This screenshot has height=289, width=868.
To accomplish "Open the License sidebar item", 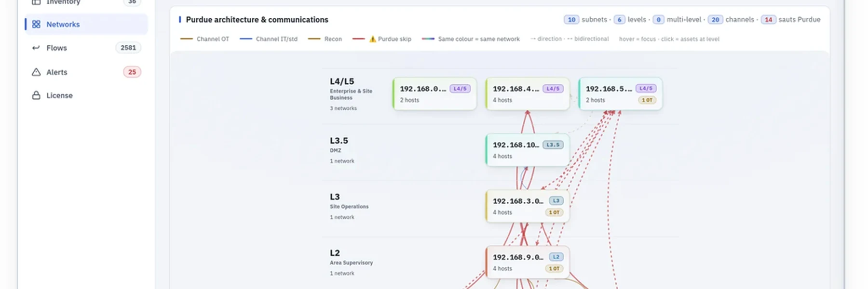I will 86,95.
